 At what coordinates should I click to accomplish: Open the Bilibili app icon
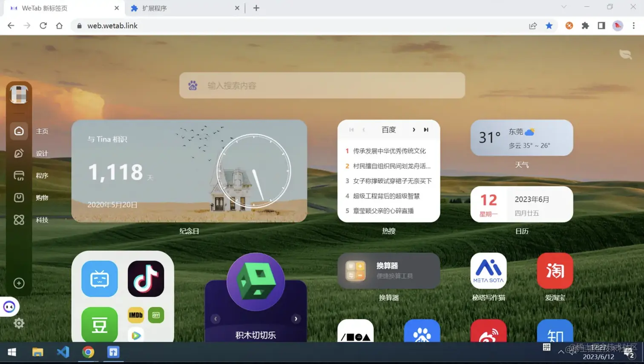100,279
